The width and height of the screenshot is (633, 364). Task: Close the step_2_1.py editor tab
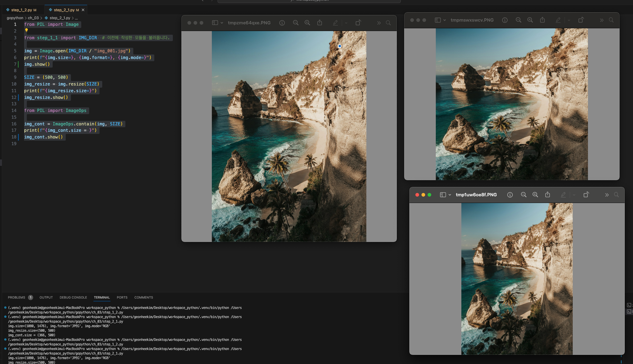[83, 10]
